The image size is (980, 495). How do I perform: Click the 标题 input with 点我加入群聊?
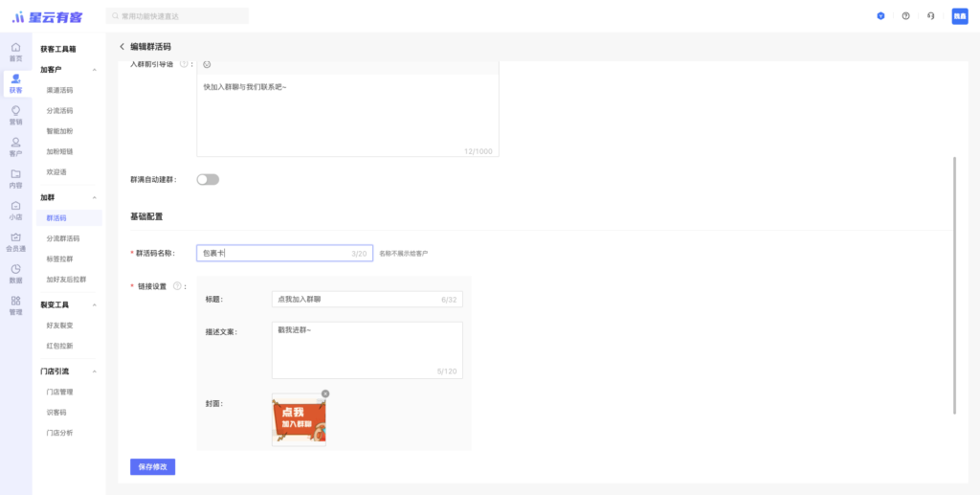click(x=367, y=300)
